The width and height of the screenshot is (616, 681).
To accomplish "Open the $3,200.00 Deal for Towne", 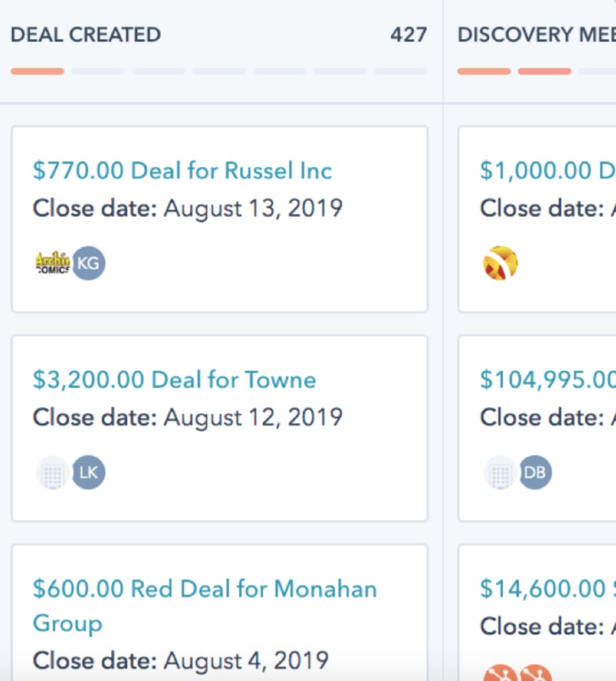I will [x=173, y=379].
